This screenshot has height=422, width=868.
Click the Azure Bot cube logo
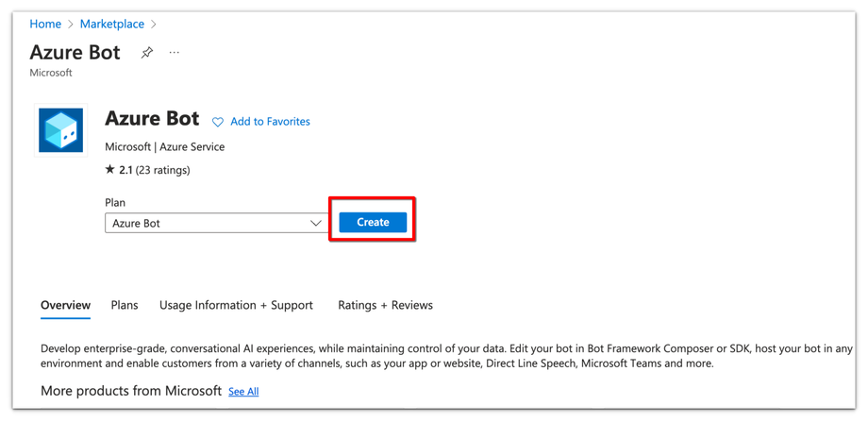coord(61,130)
